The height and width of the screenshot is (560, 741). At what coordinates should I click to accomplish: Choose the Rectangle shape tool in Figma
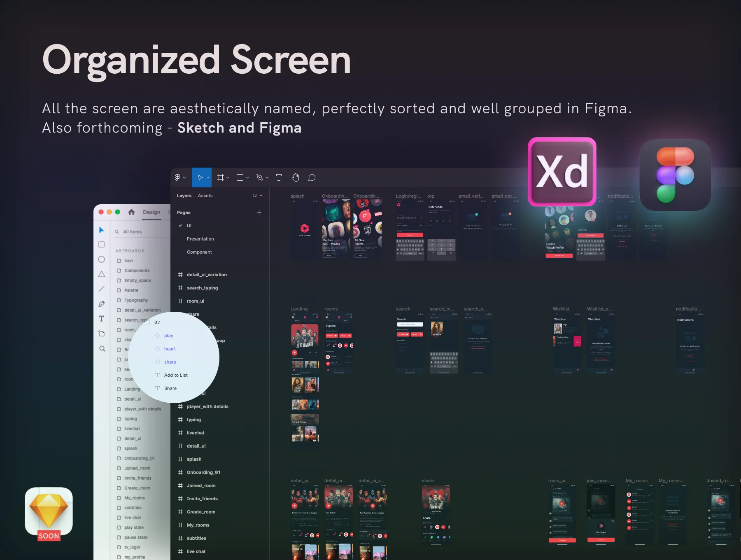coord(240,177)
